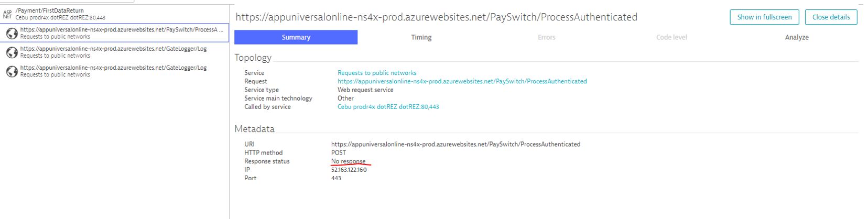This screenshot has width=868, height=219.
Task: Open Cebu prodr4x dotREZ calling service link
Action: pos(388,106)
